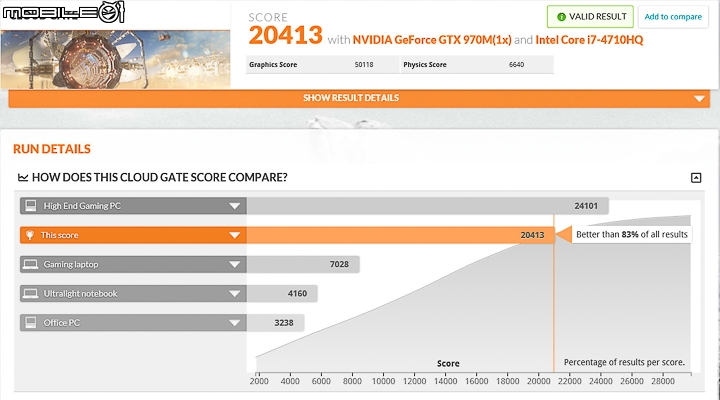720x400 pixels.
Task: Click the 28000 tick on the score axis
Action: 663,381
